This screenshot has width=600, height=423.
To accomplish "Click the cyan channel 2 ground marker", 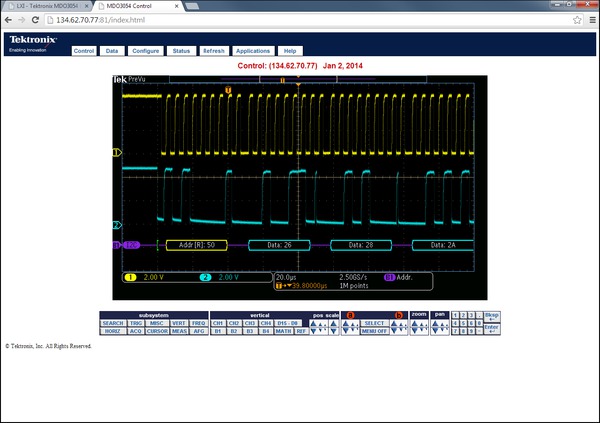I will pyautogui.click(x=116, y=225).
